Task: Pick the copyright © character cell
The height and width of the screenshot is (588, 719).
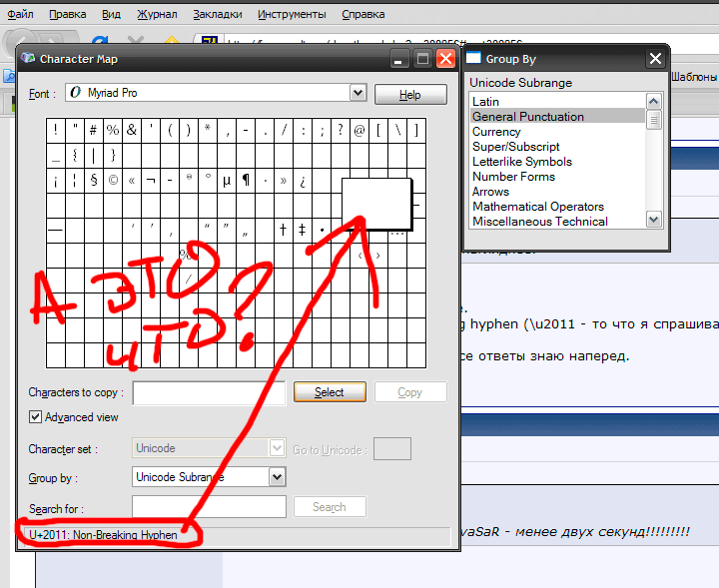Action: [x=113, y=181]
